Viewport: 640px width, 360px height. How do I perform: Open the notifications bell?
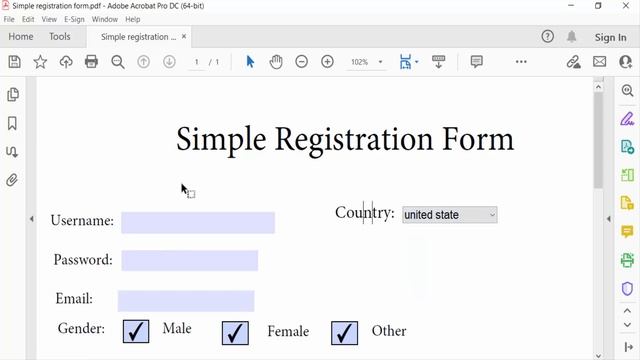[571, 37]
